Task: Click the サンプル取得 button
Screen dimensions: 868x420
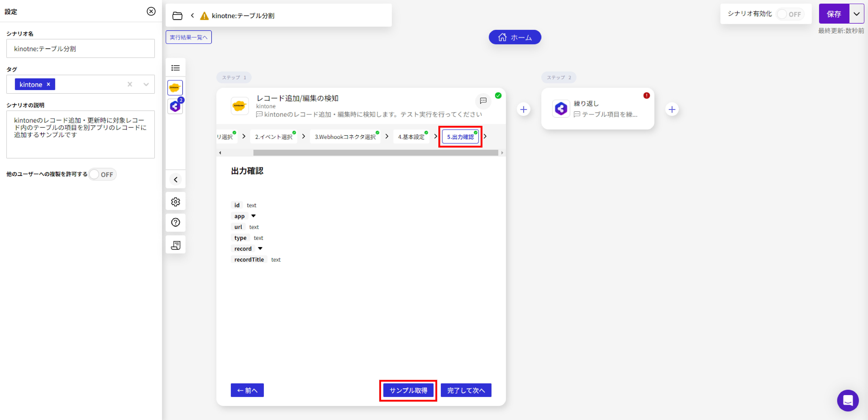Action: point(408,390)
